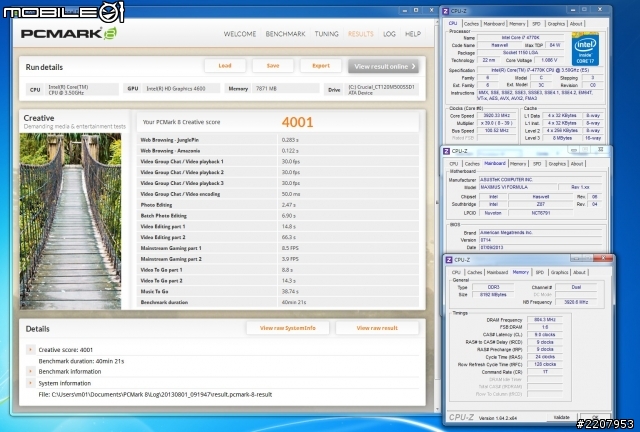Select Graphics tab in CPU-Z Mainboard window
The height and width of the screenshot is (432, 640).
point(557,164)
